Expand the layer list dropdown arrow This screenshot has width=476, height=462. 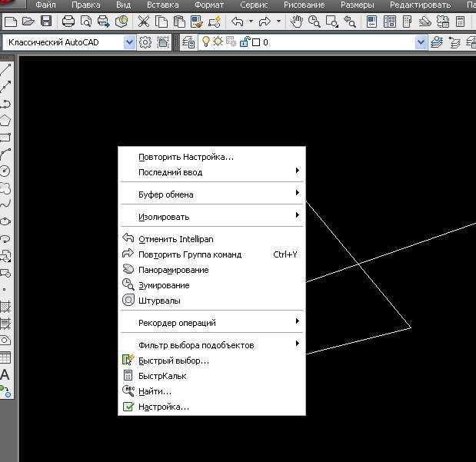point(421,42)
